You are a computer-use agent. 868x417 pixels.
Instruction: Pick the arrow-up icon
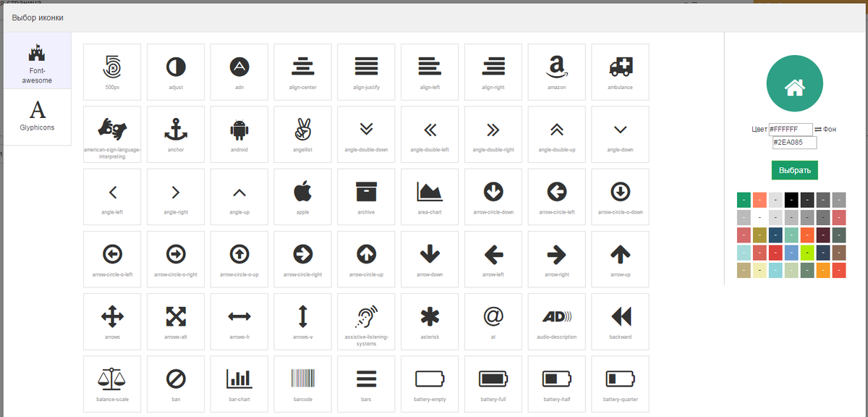coord(620,259)
